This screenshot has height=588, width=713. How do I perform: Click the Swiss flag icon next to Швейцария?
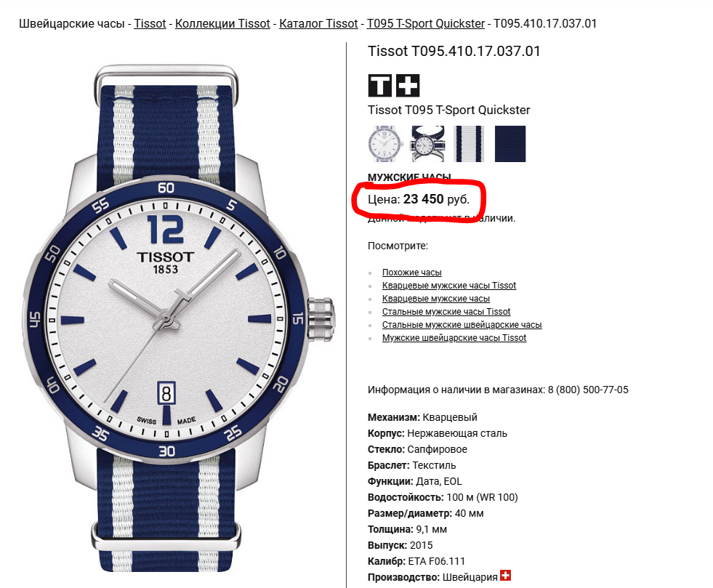(x=505, y=575)
